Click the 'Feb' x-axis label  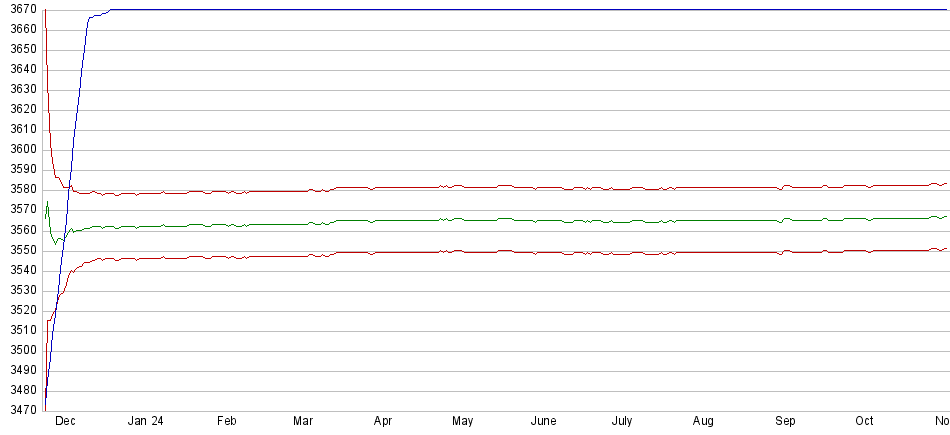(226, 422)
